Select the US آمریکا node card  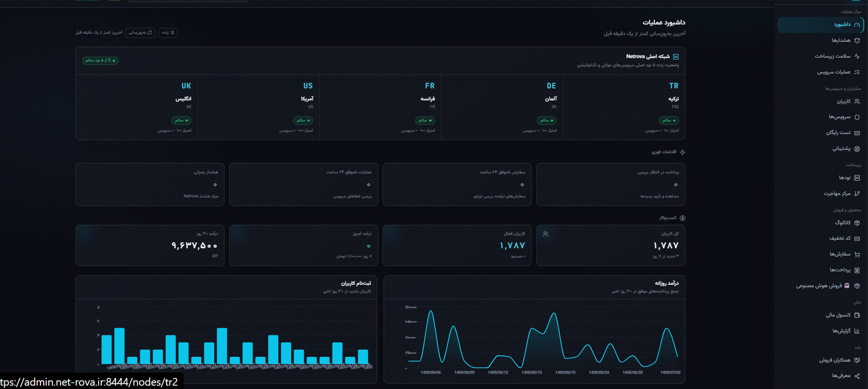[259, 107]
